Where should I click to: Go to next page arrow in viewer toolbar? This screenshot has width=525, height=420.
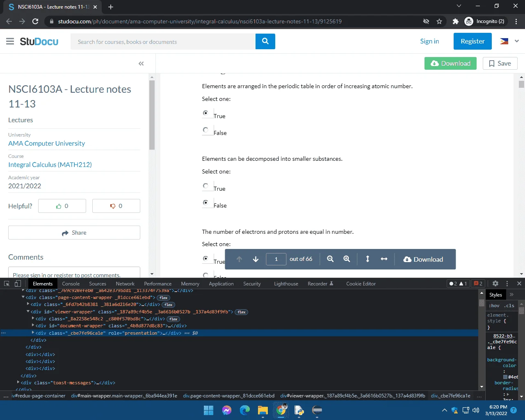pos(256,259)
